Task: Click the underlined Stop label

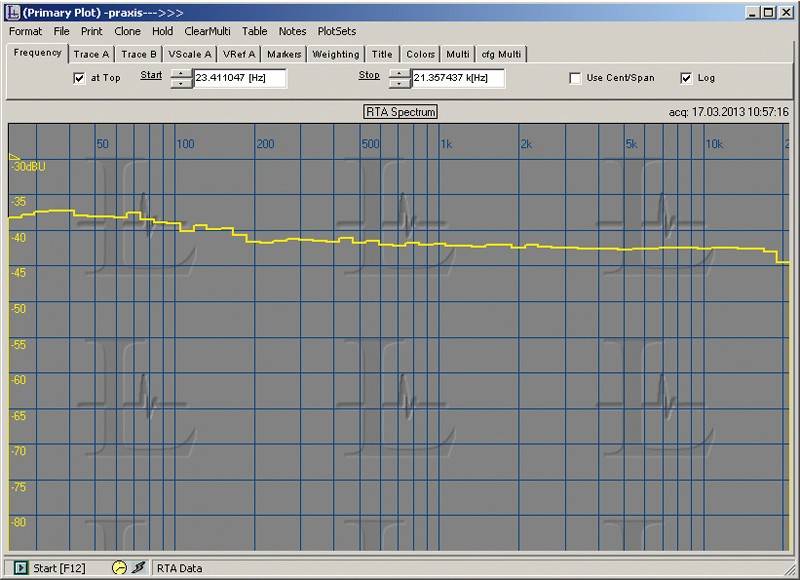Action: (x=369, y=75)
